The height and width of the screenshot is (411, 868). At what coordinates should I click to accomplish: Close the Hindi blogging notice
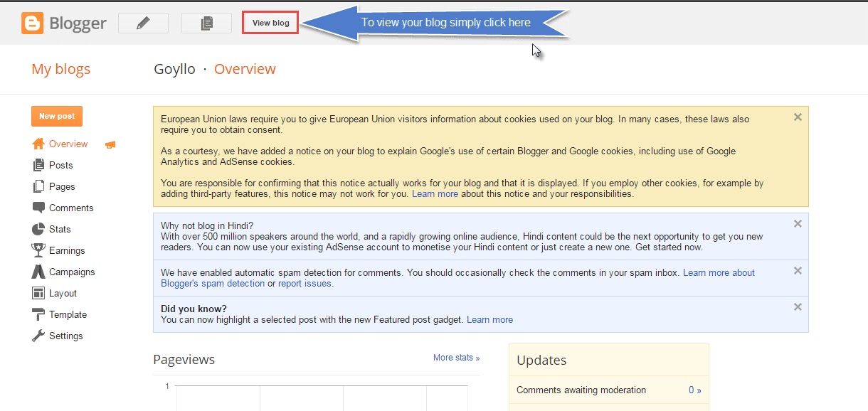(798, 223)
